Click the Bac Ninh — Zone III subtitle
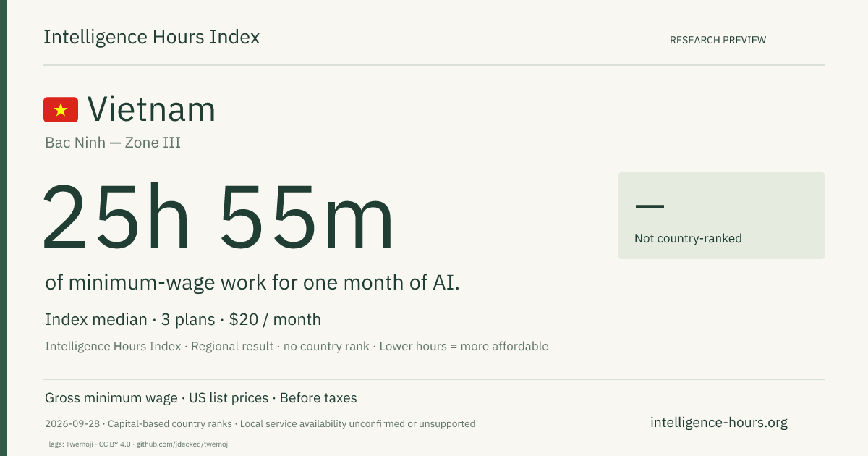Screen dimensions: 868x456 (113, 143)
